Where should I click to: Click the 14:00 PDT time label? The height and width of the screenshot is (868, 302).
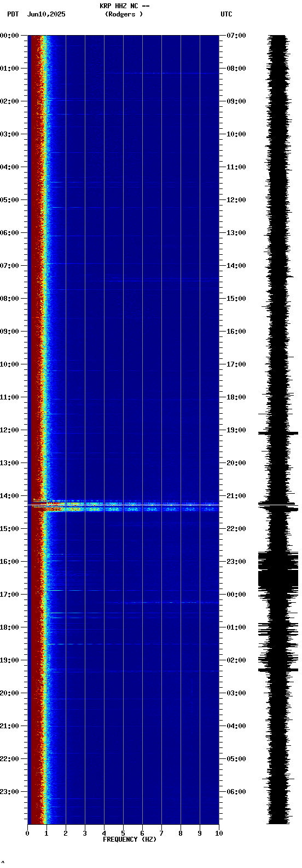coord(9,496)
